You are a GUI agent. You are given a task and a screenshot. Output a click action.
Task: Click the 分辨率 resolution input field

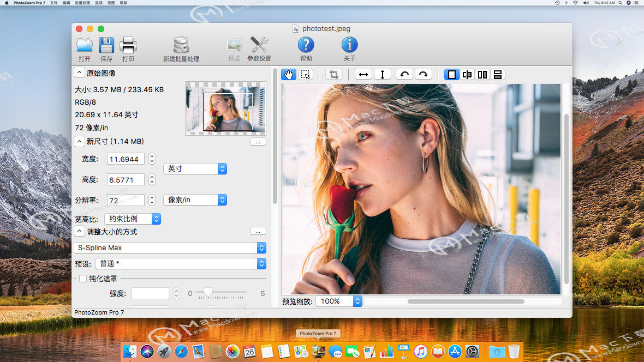[126, 200]
